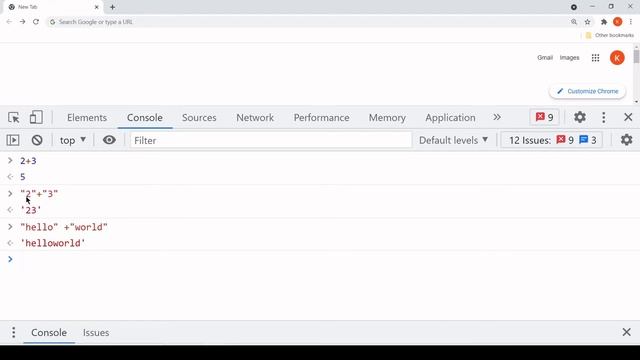Activate the inspect element picker icon
The width and height of the screenshot is (640, 360).
[x=14, y=118]
